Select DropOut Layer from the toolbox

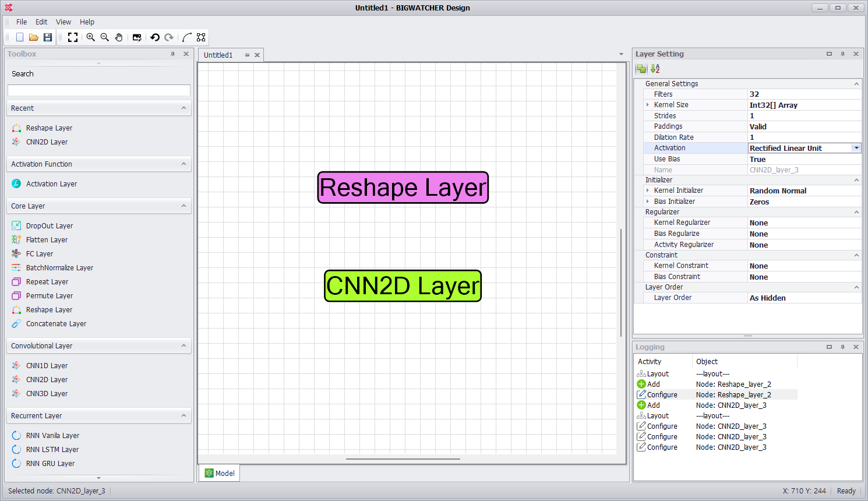50,226
